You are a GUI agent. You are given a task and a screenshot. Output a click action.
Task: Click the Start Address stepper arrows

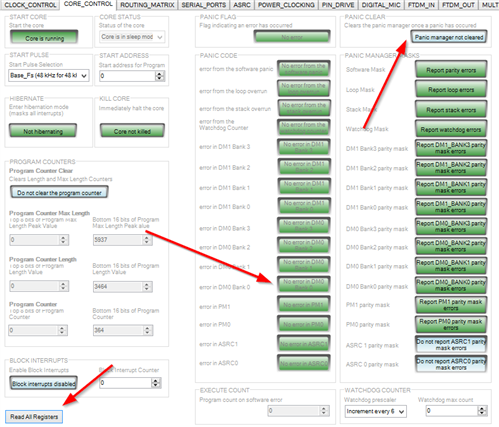160,76
